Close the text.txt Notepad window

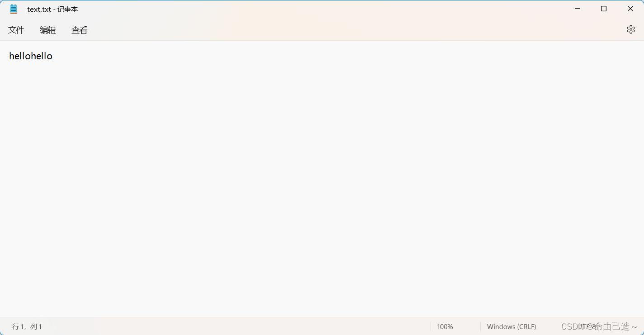(630, 9)
